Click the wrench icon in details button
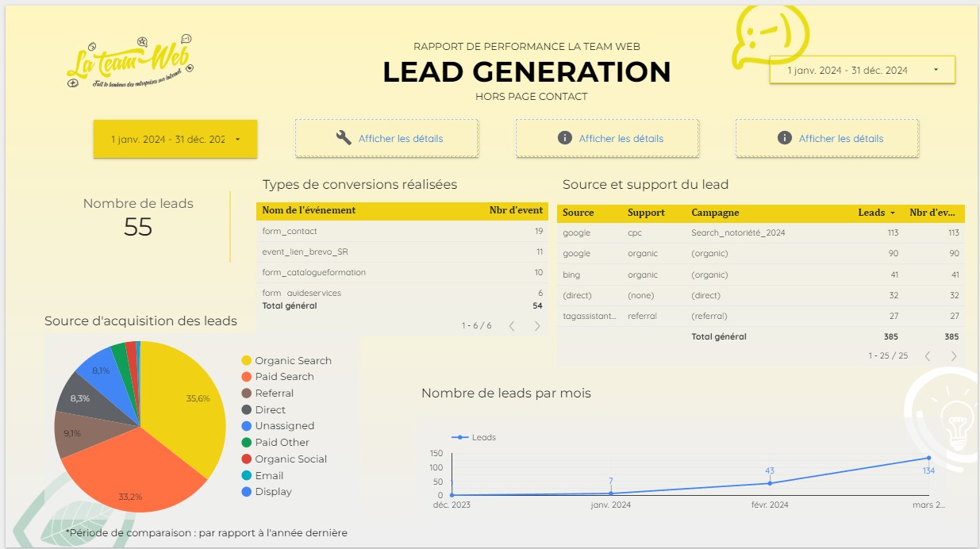The width and height of the screenshot is (980, 549). pos(344,138)
